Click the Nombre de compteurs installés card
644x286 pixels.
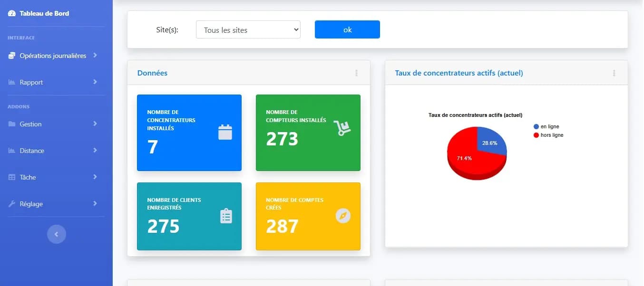pyautogui.click(x=308, y=133)
